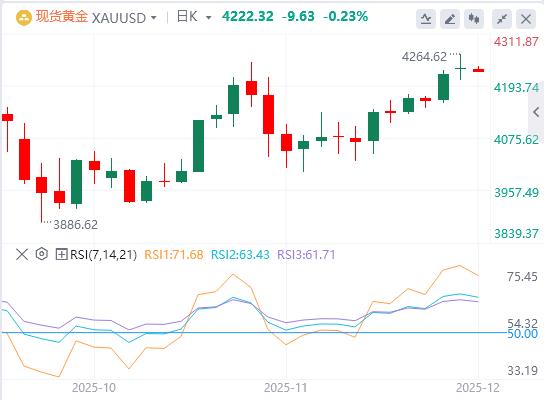This screenshot has height=400, width=544.
Task: Expand RSI panel with plus box icon
Action: [61, 255]
